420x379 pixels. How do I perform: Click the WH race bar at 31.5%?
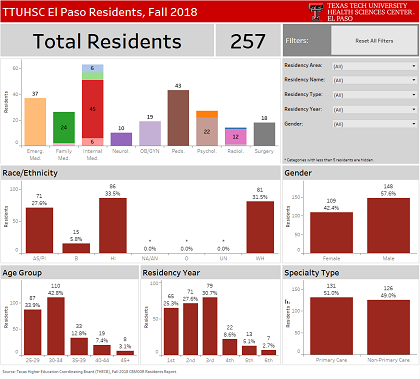tap(260, 227)
